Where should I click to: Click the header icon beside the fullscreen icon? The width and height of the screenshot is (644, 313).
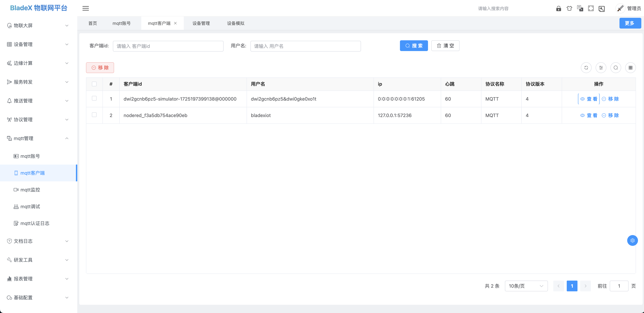click(x=602, y=9)
